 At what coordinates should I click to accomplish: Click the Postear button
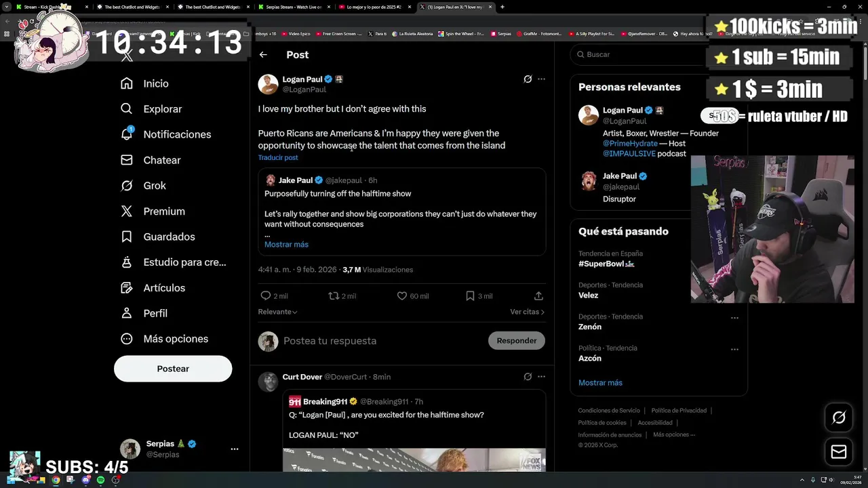(x=173, y=369)
